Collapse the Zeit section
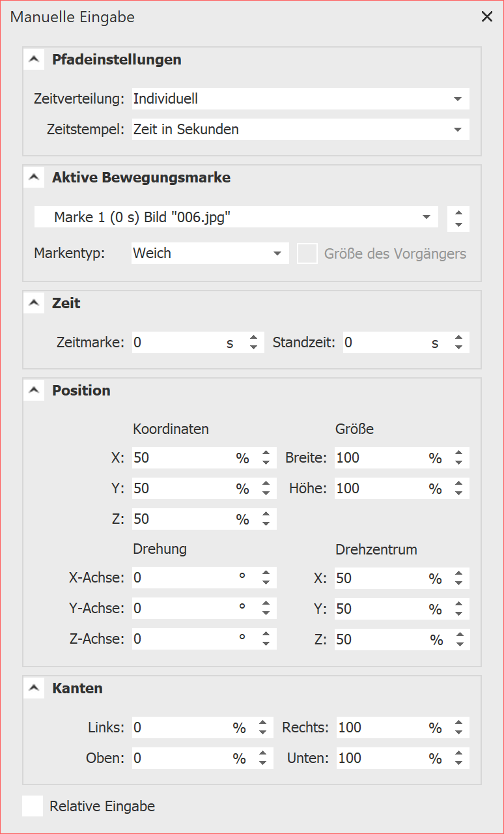The height and width of the screenshot is (834, 504). pyautogui.click(x=33, y=303)
